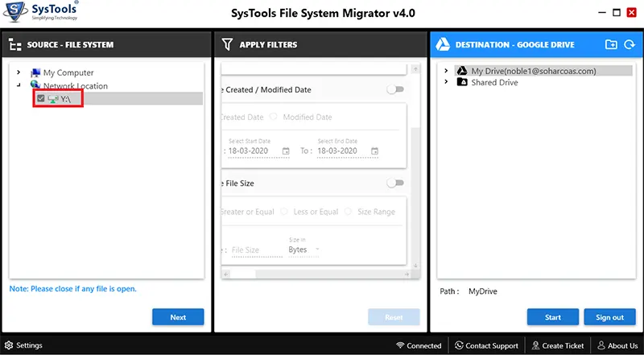Click the MyDrive path value
This screenshot has width=644, height=355.
482,291
